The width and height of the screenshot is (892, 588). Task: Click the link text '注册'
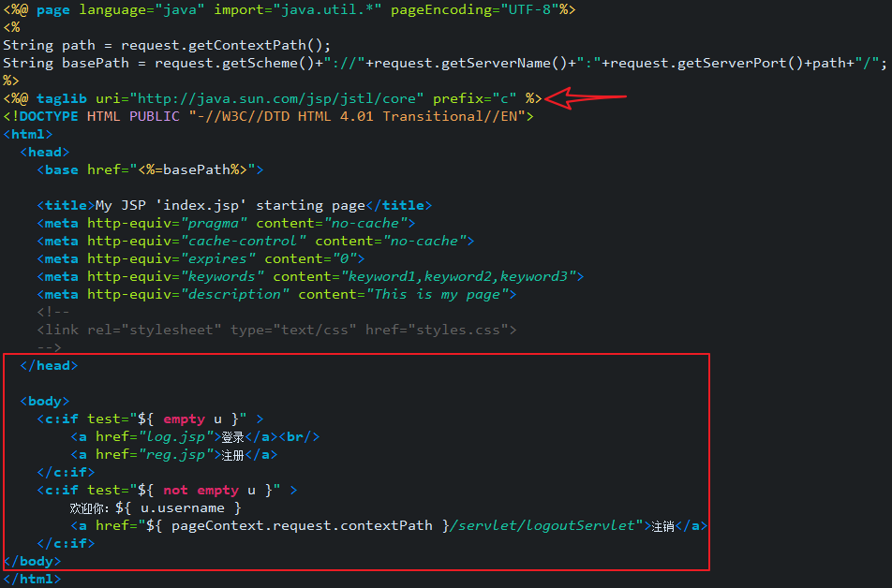click(232, 455)
